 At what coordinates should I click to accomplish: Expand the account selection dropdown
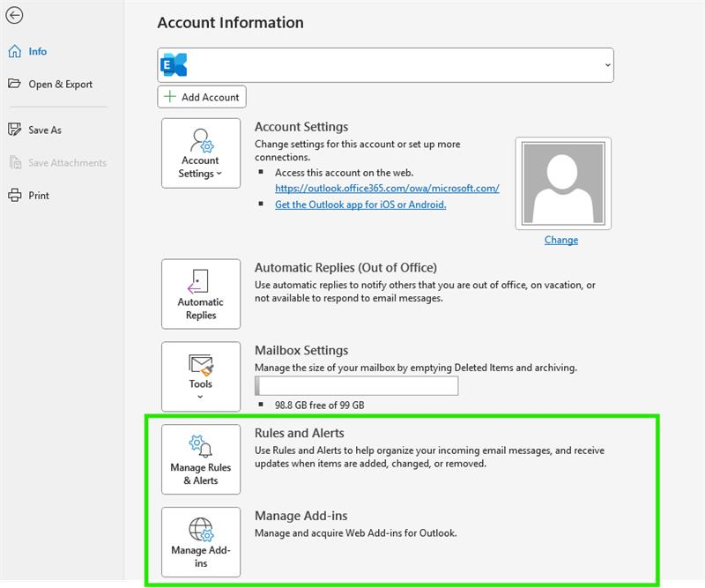pyautogui.click(x=607, y=63)
